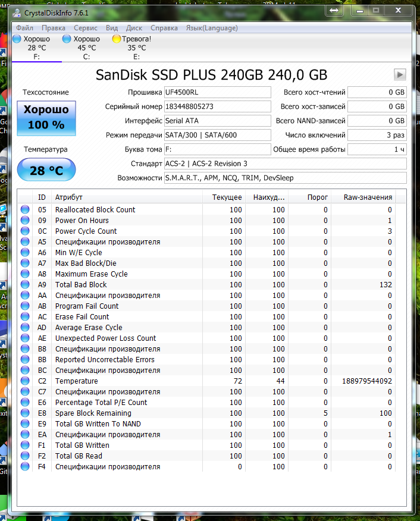The image size is (420, 521).
Task: Click status icon for Temperature attribute
Action: pyautogui.click(x=25, y=381)
